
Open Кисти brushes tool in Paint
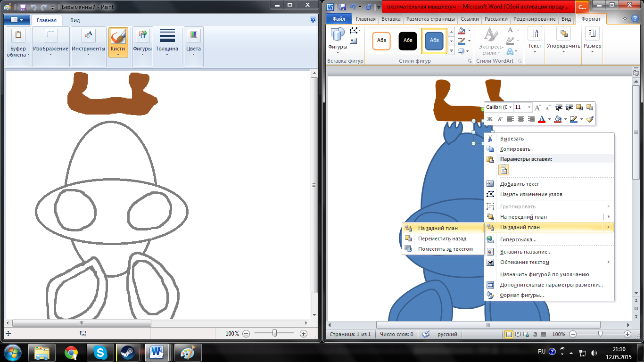click(x=118, y=42)
